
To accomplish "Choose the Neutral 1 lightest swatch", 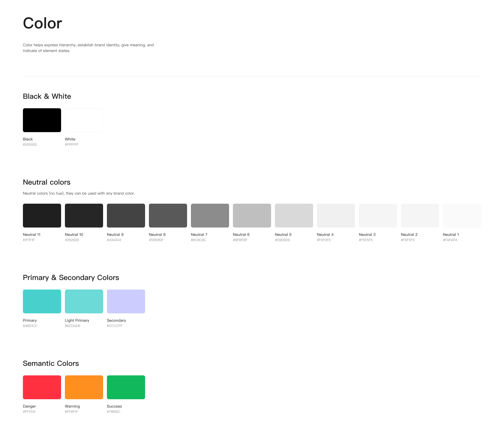I will pyautogui.click(x=462, y=215).
